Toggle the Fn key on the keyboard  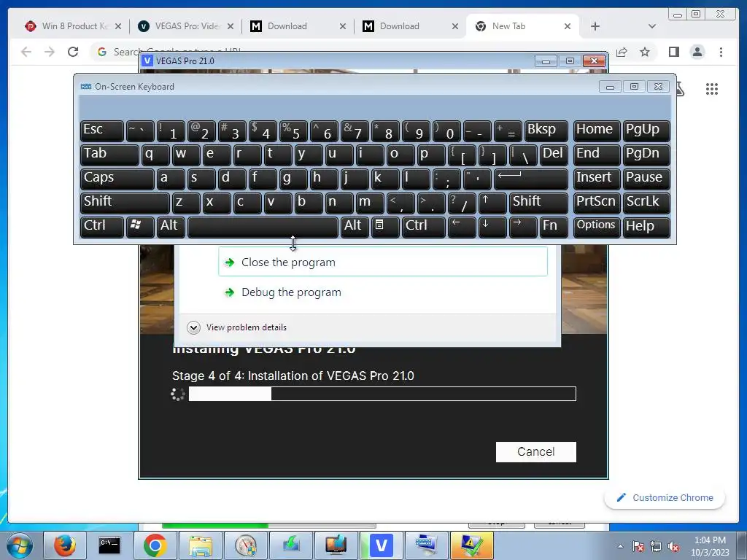pyautogui.click(x=554, y=227)
